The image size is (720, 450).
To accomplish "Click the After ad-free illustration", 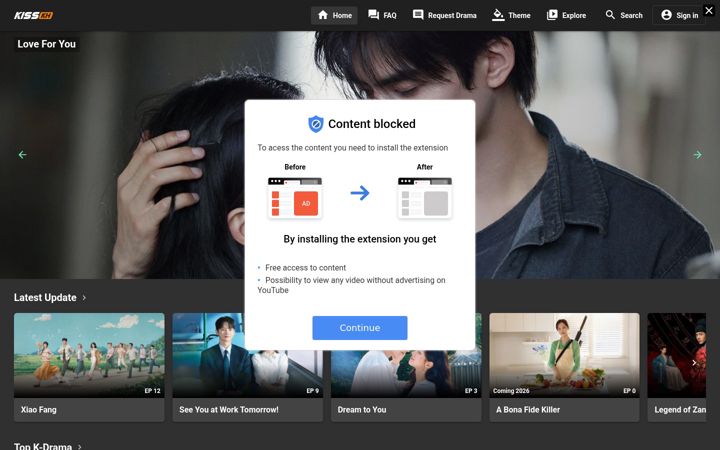I will (x=425, y=197).
